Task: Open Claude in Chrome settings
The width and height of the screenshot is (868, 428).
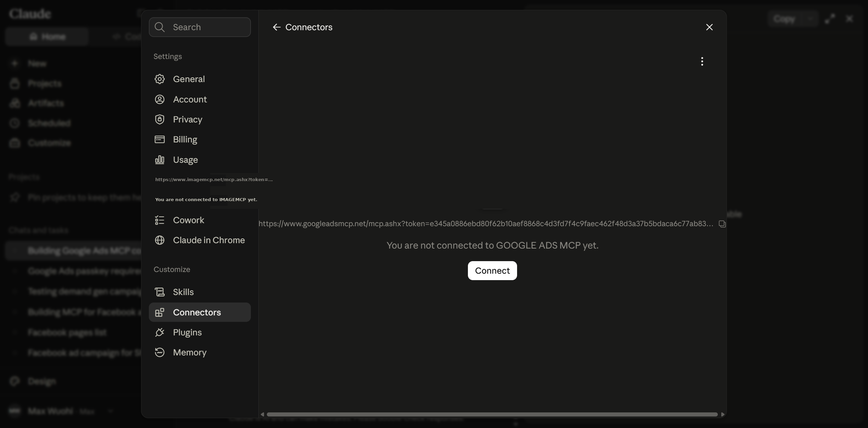Action: click(200, 240)
